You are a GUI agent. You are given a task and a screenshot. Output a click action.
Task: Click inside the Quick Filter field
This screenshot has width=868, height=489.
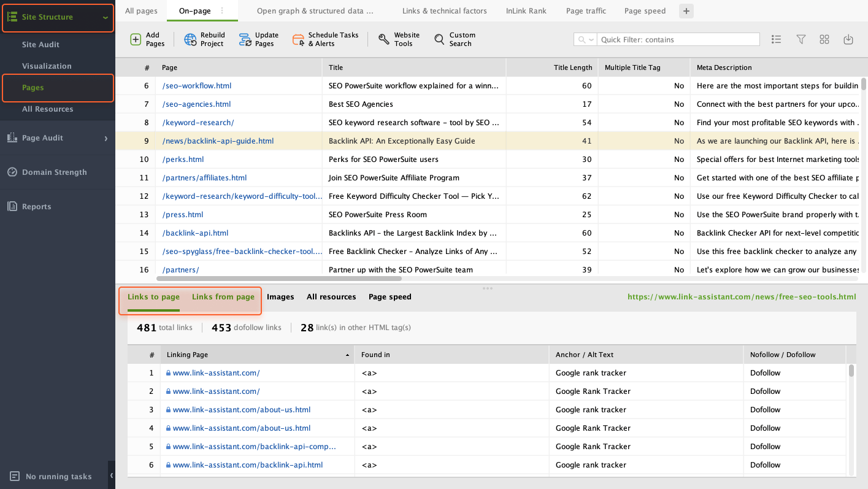678,39
